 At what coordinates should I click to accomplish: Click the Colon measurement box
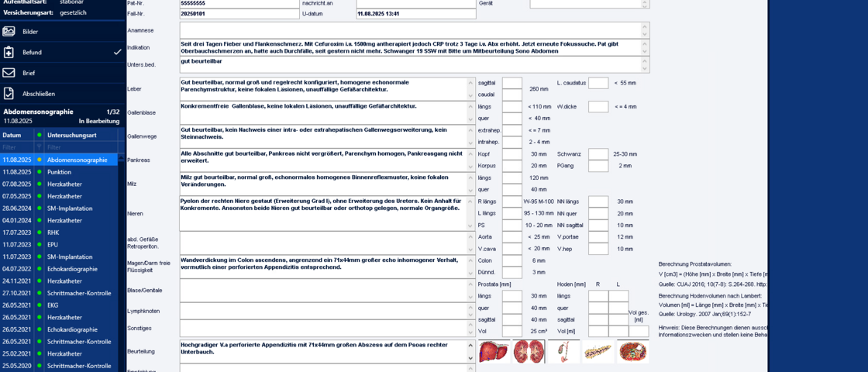[x=512, y=260]
